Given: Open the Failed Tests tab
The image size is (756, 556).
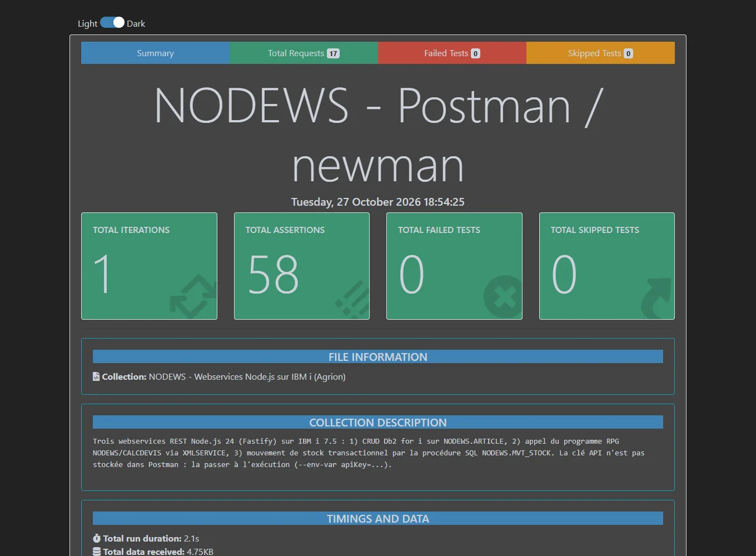Looking at the screenshot, I should pos(452,53).
